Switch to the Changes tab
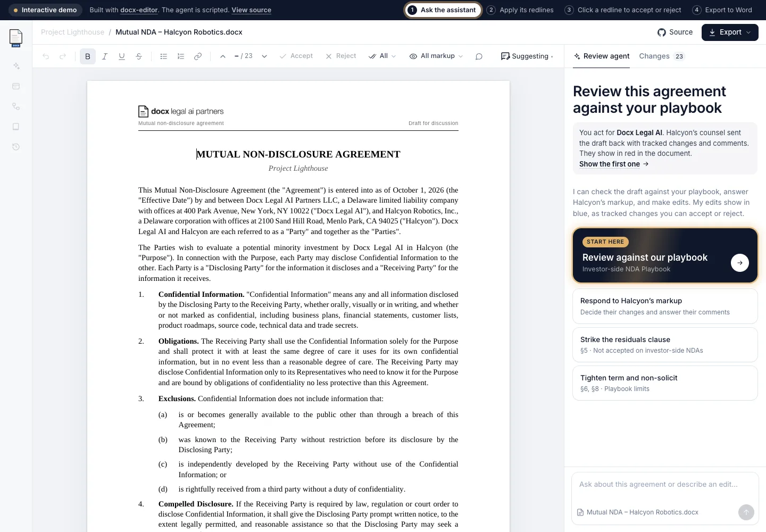766x532 pixels. click(662, 56)
